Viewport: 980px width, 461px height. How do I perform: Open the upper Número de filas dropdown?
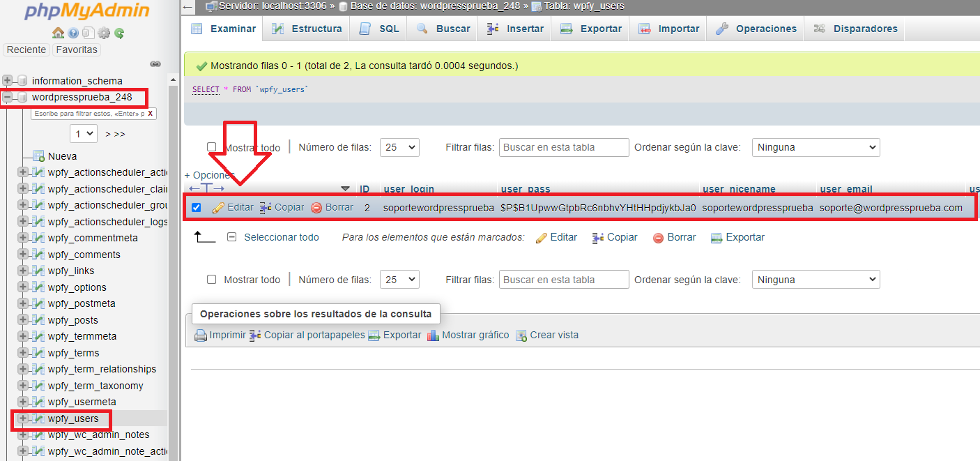pos(399,147)
